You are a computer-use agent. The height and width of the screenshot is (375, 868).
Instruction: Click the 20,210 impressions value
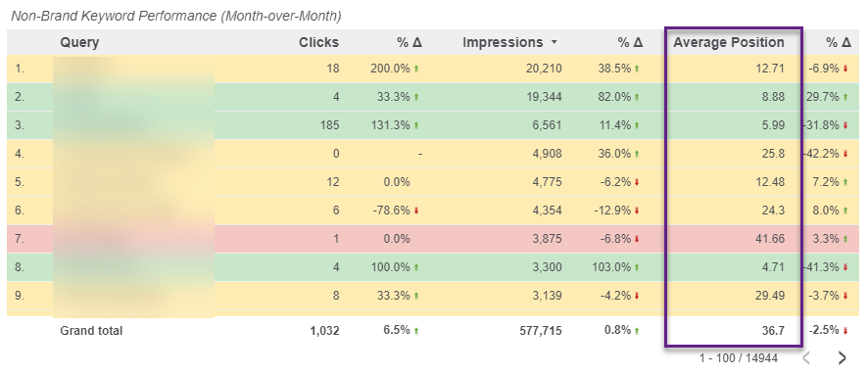click(544, 69)
